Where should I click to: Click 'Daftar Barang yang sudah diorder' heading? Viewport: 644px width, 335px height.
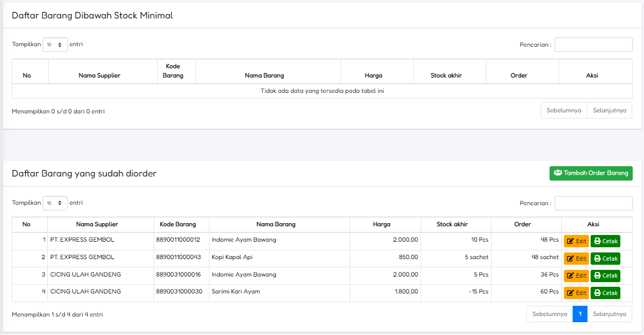pyautogui.click(x=84, y=173)
